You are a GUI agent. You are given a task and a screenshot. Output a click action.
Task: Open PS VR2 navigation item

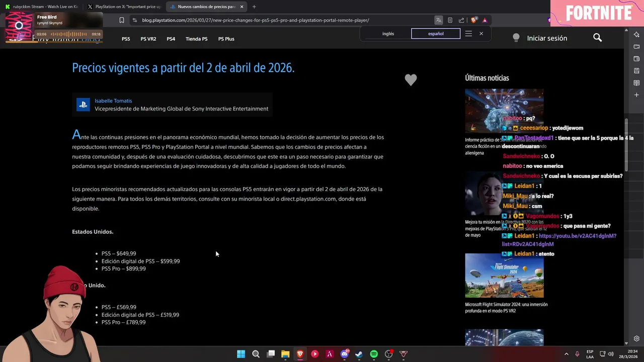(x=148, y=39)
